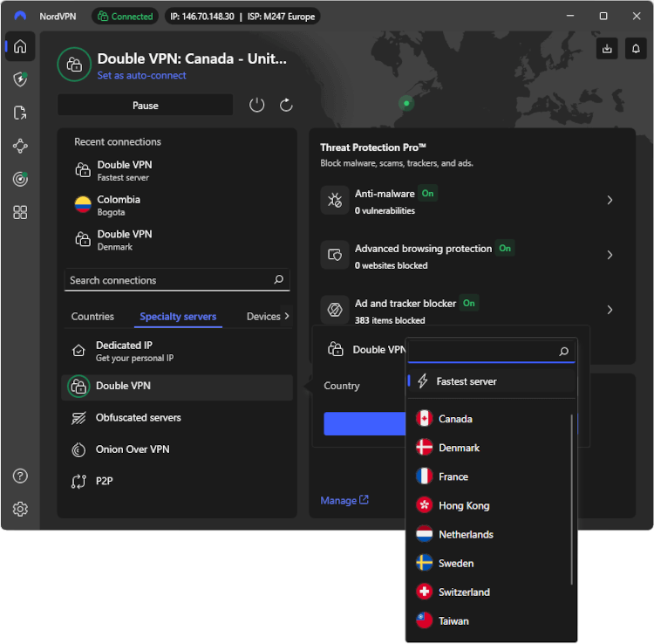654x644 pixels.
Task: Open the Manage link
Action: [x=344, y=500]
